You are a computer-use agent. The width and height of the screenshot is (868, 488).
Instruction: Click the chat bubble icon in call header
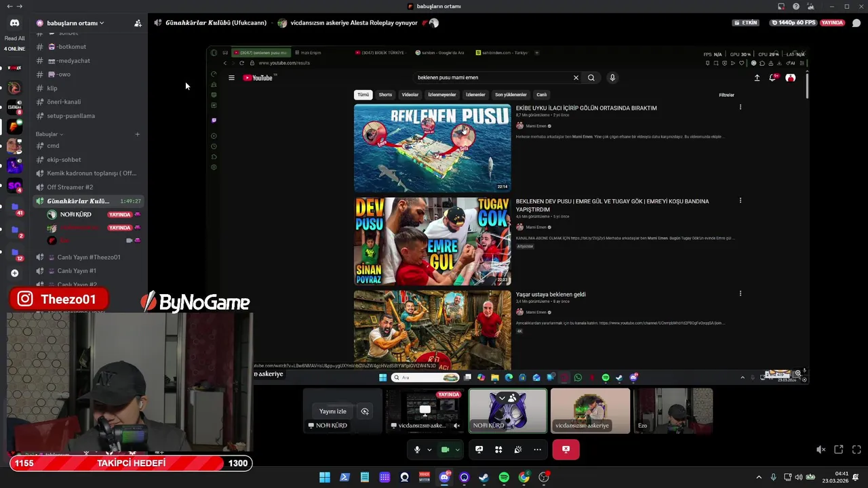tap(856, 23)
